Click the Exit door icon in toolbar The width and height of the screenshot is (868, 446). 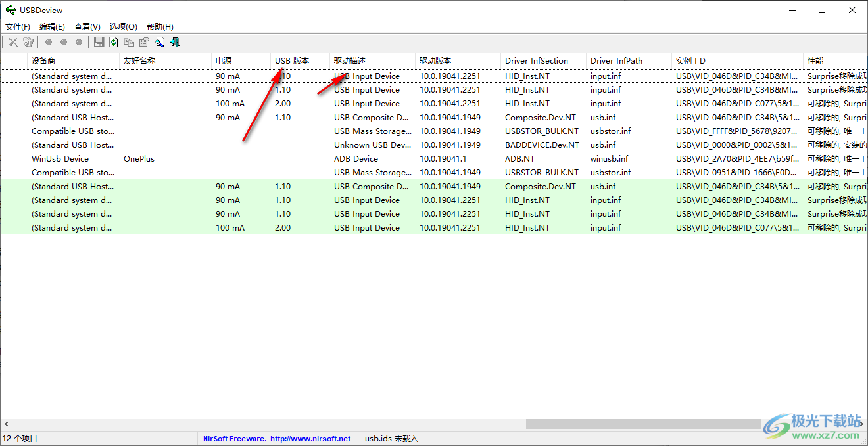coord(174,43)
